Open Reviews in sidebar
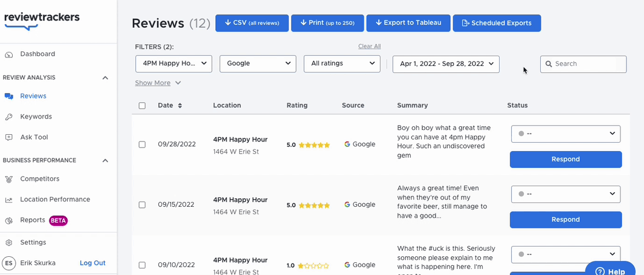 pyautogui.click(x=33, y=96)
